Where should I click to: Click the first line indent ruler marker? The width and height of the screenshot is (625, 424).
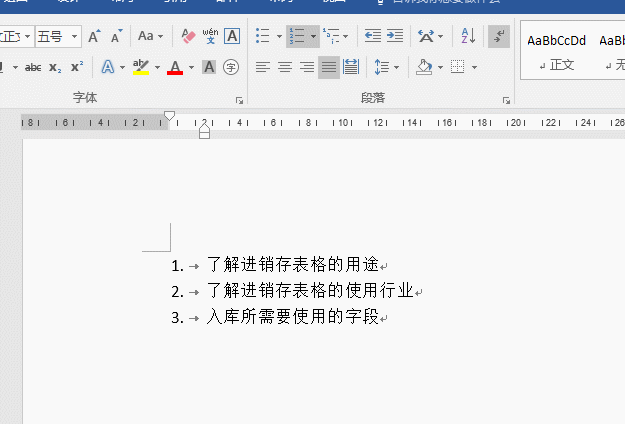click(x=169, y=116)
